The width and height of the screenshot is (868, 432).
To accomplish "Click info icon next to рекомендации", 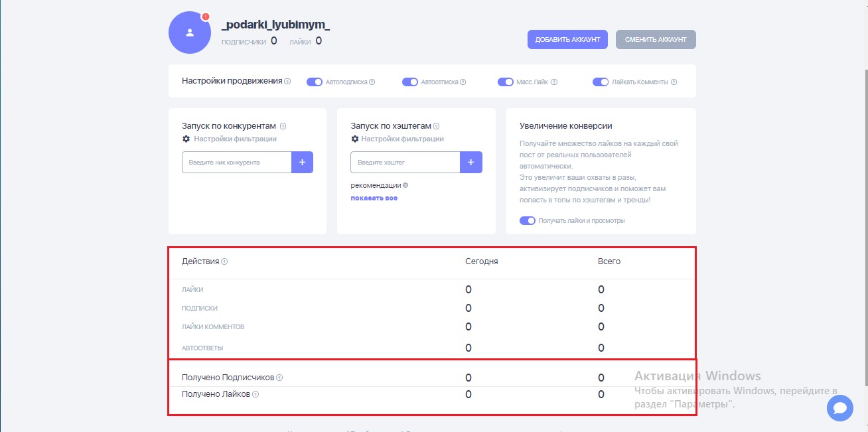I will tap(405, 185).
